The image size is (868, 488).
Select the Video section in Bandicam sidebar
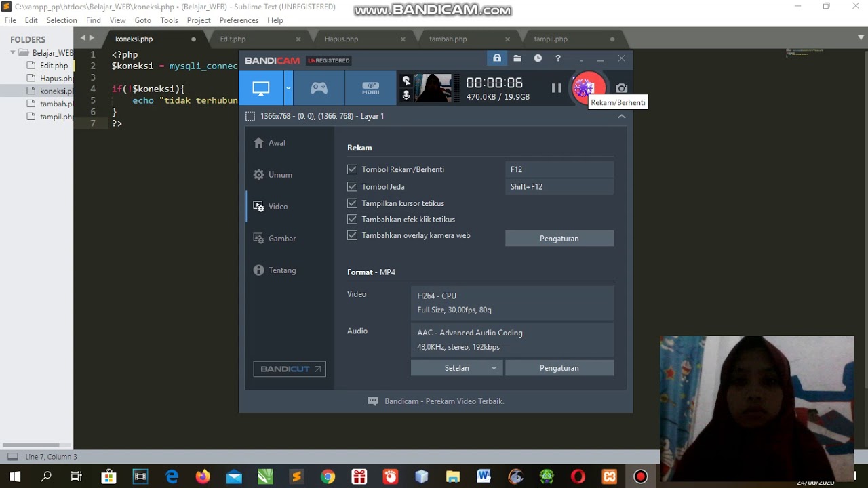(271, 207)
